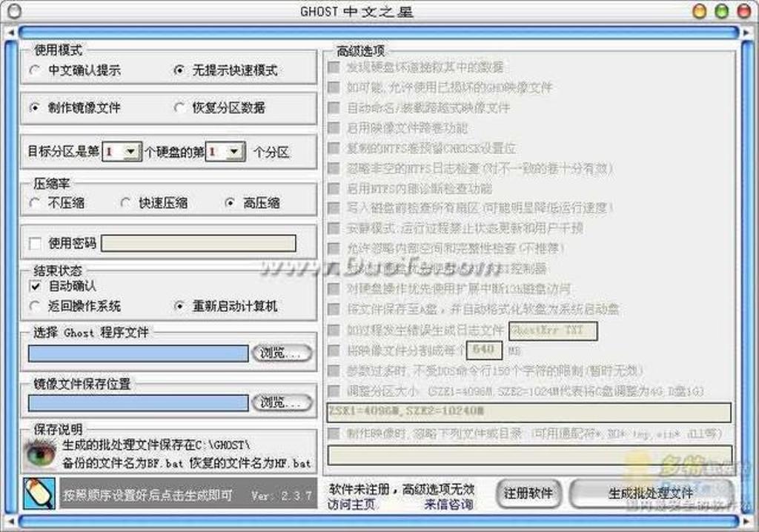Image resolution: width=759 pixels, height=532 pixels.
Task: Open the 访问主页 link
Action: point(351,505)
